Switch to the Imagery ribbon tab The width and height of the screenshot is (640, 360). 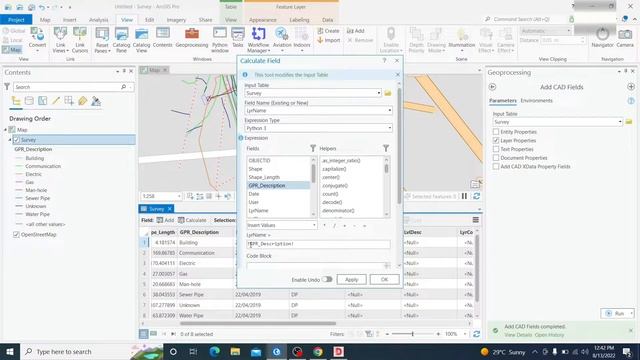176,20
